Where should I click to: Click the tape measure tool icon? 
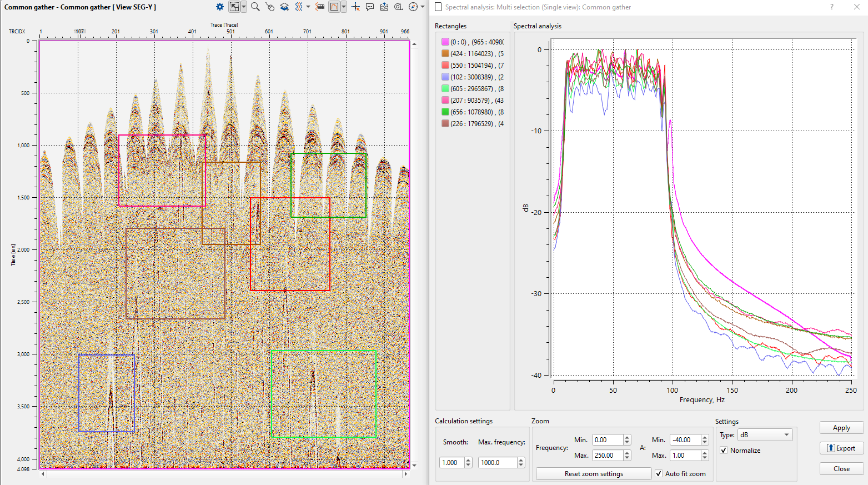pyautogui.click(x=398, y=7)
